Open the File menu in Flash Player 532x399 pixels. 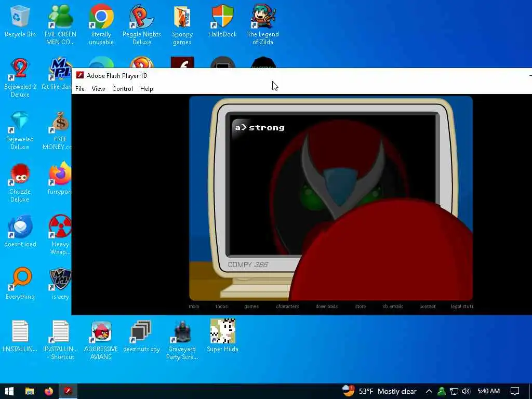[79, 89]
